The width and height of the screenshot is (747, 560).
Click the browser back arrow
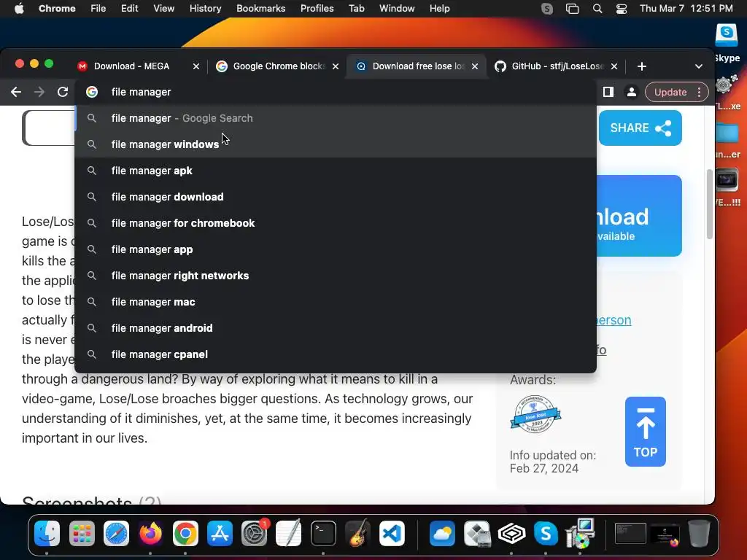pyautogui.click(x=16, y=92)
